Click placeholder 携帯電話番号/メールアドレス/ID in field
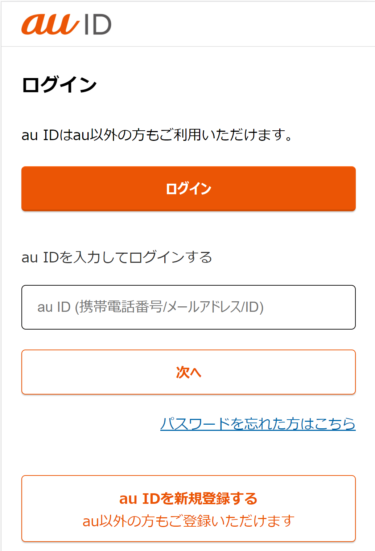 169,307
